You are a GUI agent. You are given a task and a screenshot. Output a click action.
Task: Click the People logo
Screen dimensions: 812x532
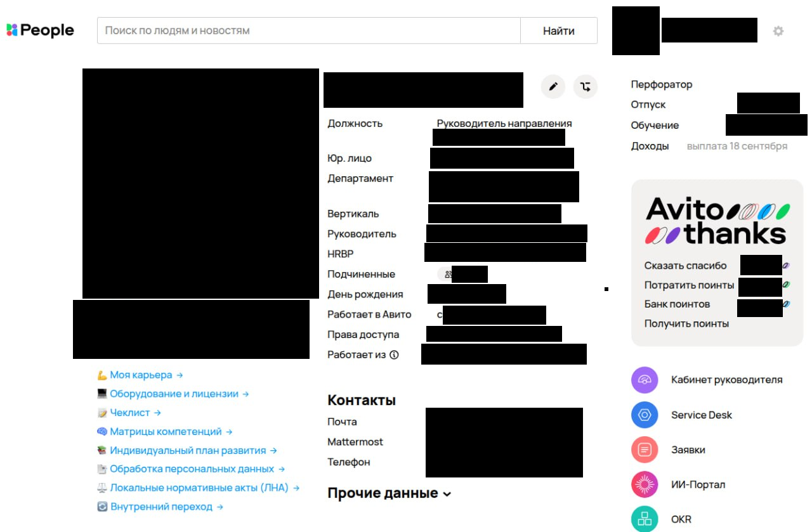tap(40, 30)
